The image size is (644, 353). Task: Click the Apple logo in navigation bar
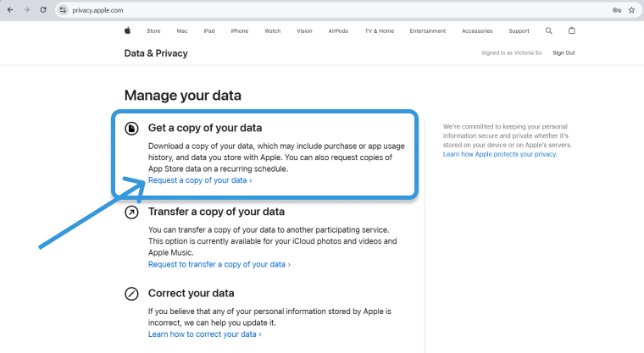[x=128, y=30]
